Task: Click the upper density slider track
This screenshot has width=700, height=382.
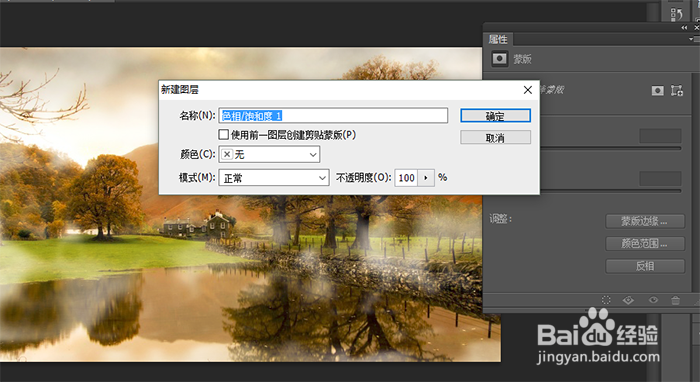Action: [x=610, y=148]
